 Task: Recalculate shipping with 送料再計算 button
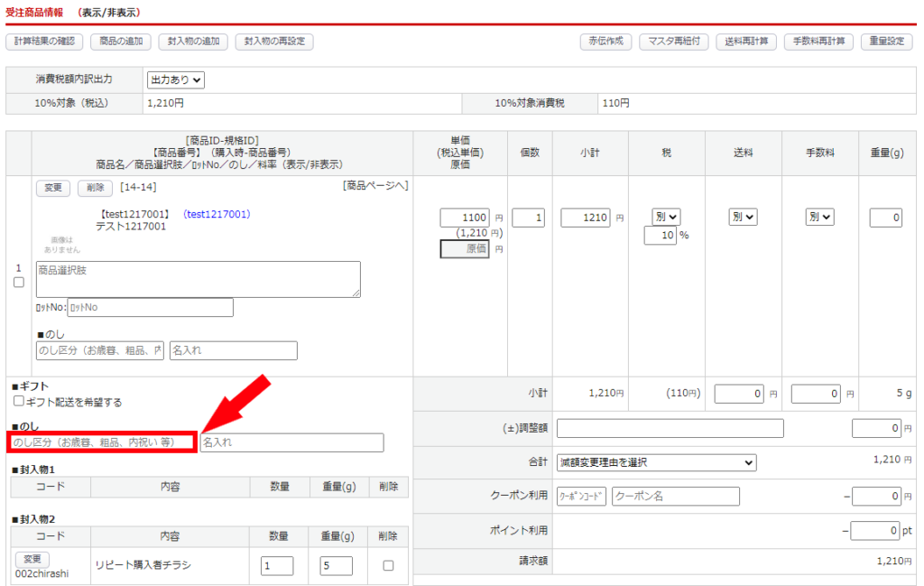[x=746, y=42]
